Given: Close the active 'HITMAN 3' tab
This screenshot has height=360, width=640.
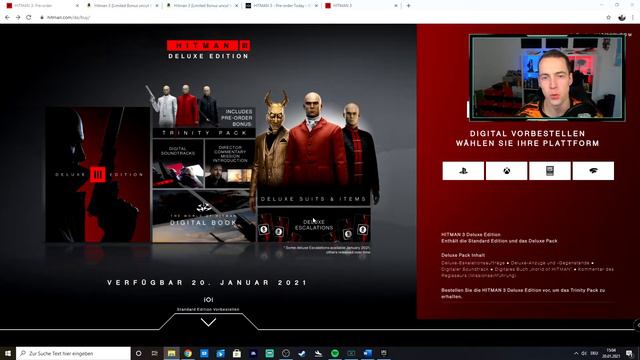Looking at the screenshot, I should tap(396, 6).
